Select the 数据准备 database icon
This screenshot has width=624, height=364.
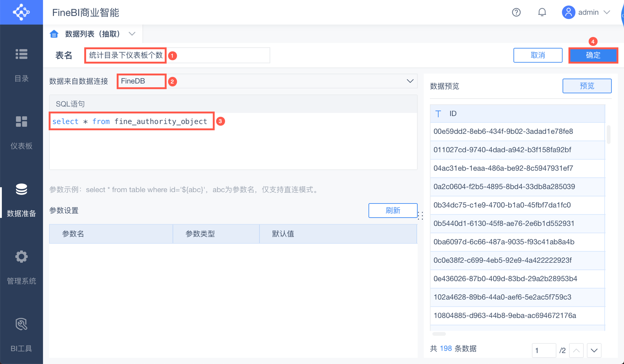click(21, 189)
